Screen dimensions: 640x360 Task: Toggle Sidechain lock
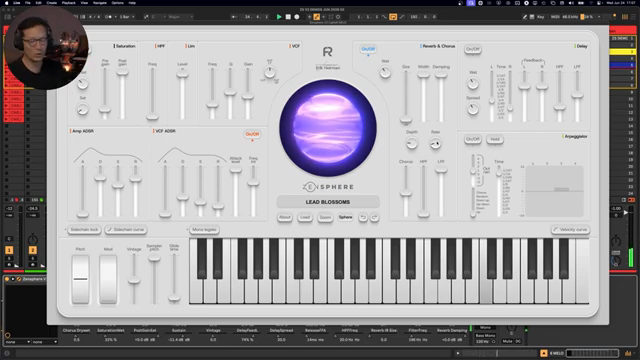click(84, 230)
